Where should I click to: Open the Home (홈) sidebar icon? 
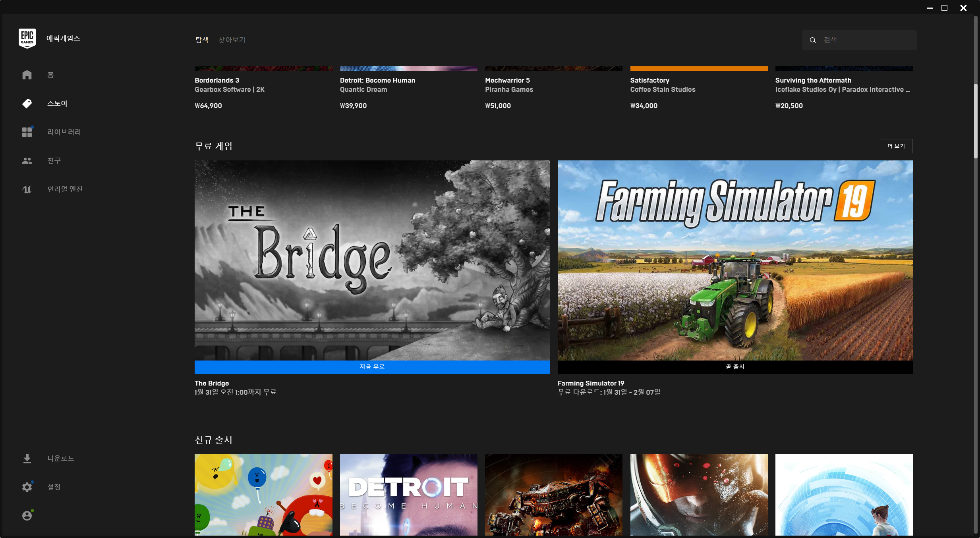[x=27, y=75]
